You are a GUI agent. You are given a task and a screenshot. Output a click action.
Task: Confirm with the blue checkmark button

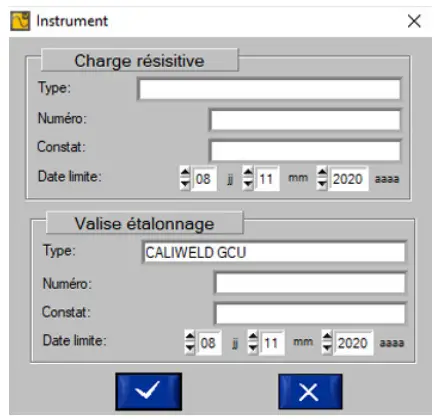148,391
